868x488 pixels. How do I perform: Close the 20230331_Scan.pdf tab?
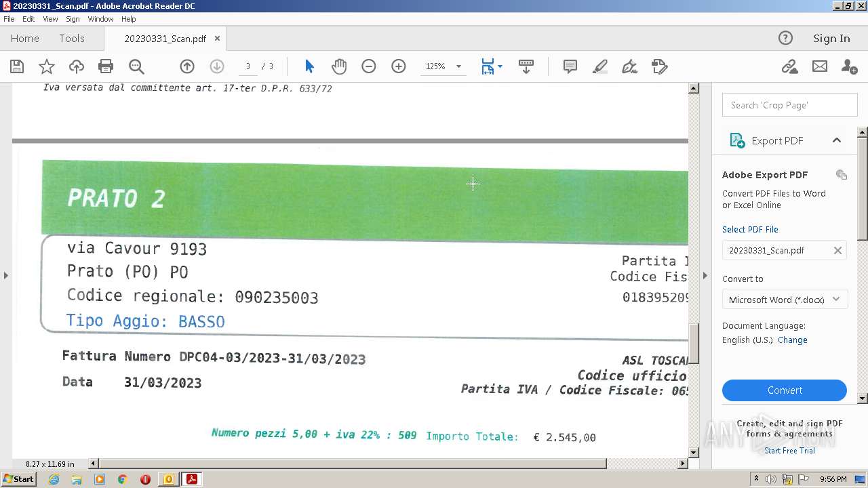tap(217, 39)
